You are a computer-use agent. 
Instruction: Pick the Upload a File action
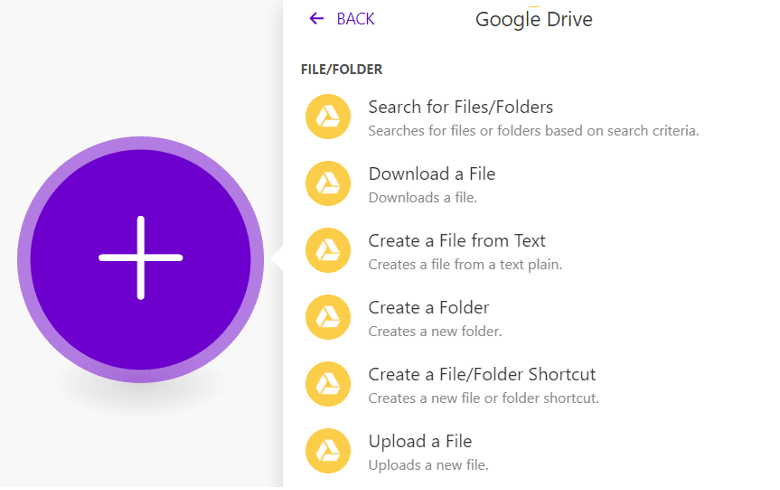pos(419,442)
